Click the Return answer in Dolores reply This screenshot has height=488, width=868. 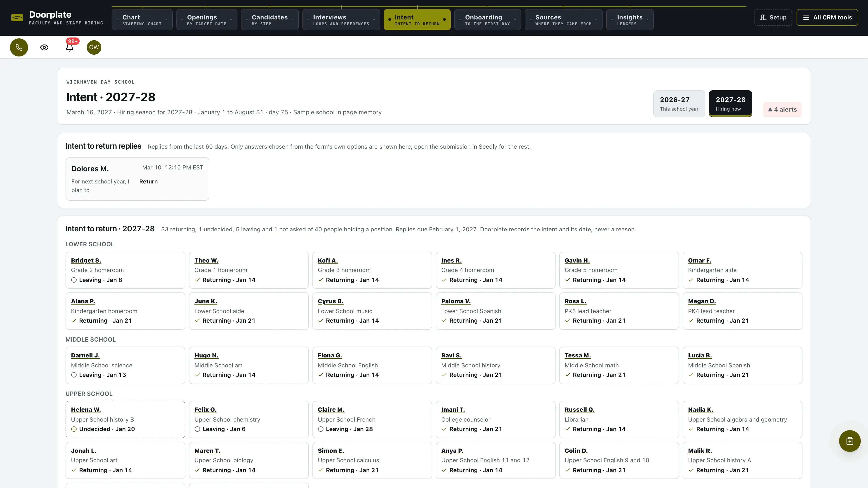pos(148,181)
